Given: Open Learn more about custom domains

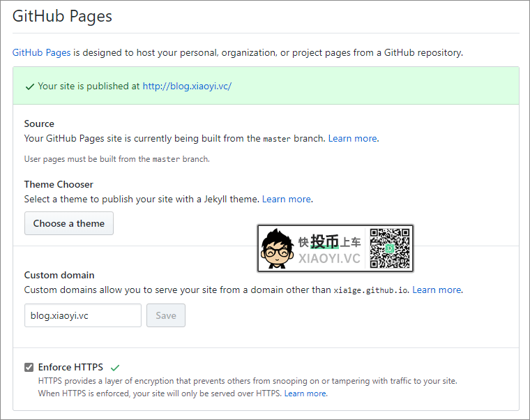Looking at the screenshot, I should click(x=437, y=290).
